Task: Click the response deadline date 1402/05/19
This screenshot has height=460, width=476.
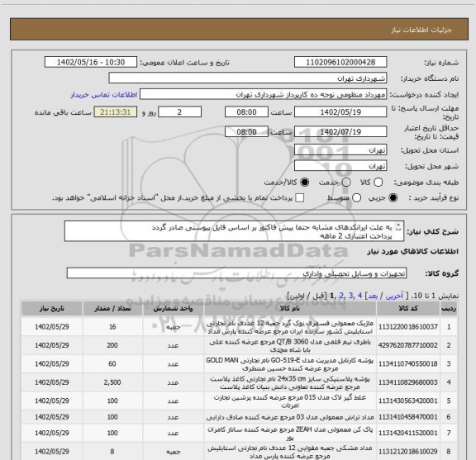Action: [340, 112]
